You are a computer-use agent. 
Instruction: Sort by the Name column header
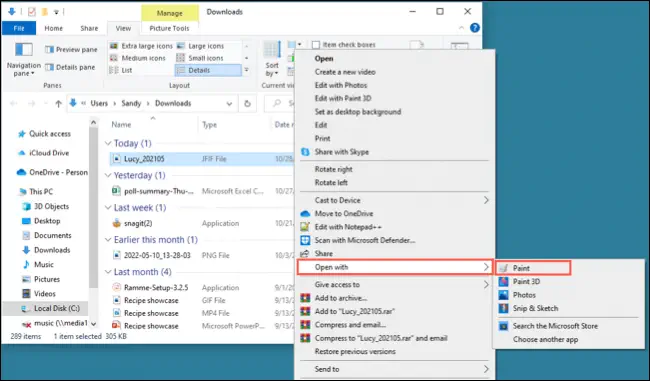pos(121,124)
